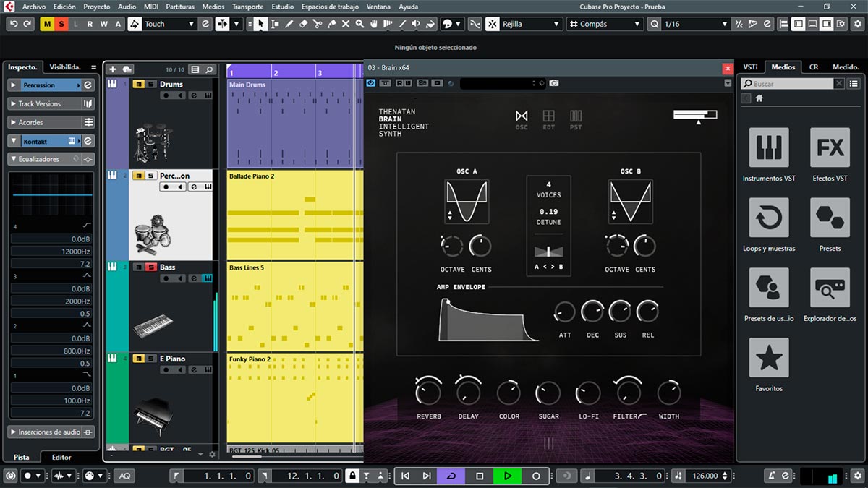The height and width of the screenshot is (488, 868).
Task: Select the Eraser tool in the toolbar
Action: point(303,24)
